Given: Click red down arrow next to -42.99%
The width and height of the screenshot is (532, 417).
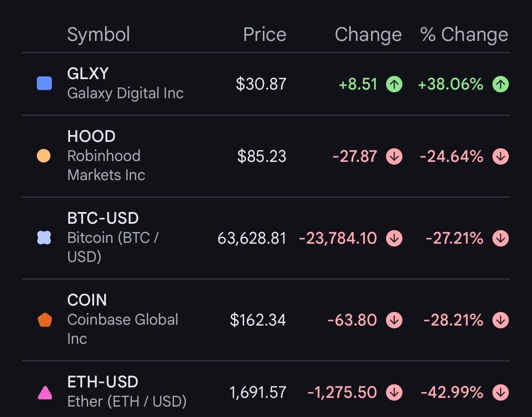Looking at the screenshot, I should tap(501, 392).
